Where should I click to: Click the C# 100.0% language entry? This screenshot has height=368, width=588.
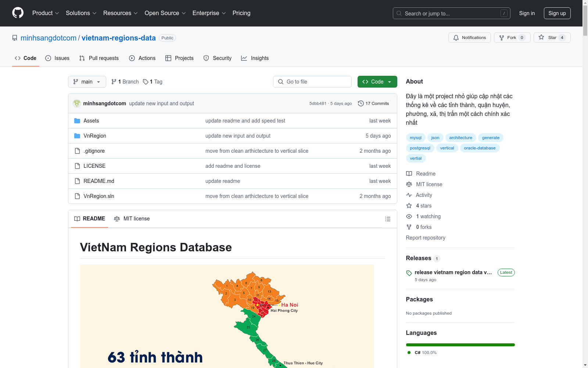422,353
